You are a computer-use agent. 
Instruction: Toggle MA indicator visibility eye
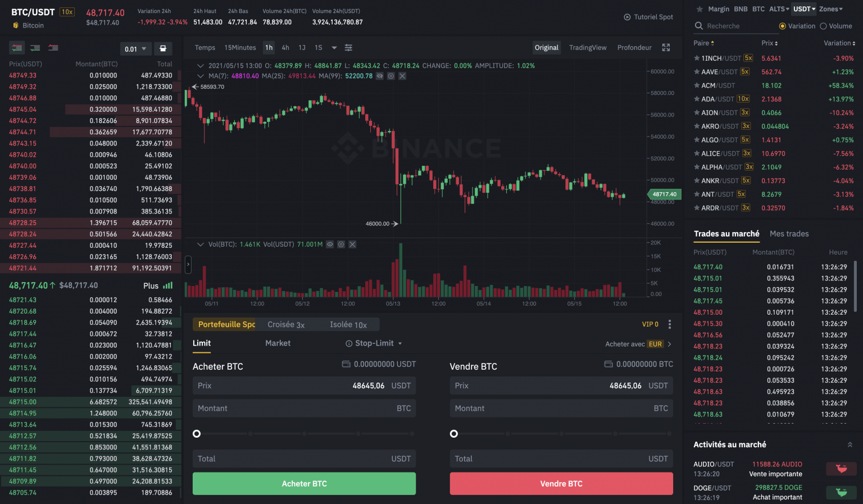(x=380, y=76)
